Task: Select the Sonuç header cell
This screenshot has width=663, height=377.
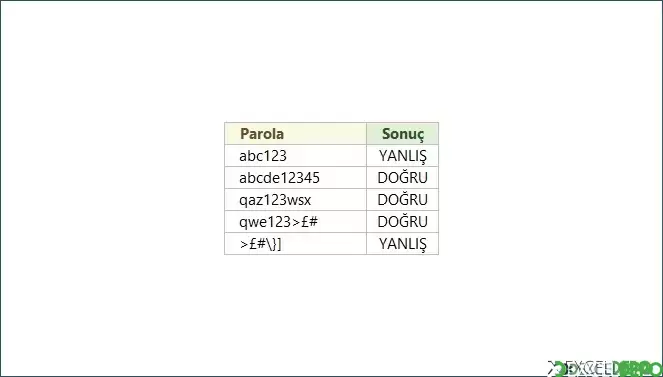Action: 403,134
